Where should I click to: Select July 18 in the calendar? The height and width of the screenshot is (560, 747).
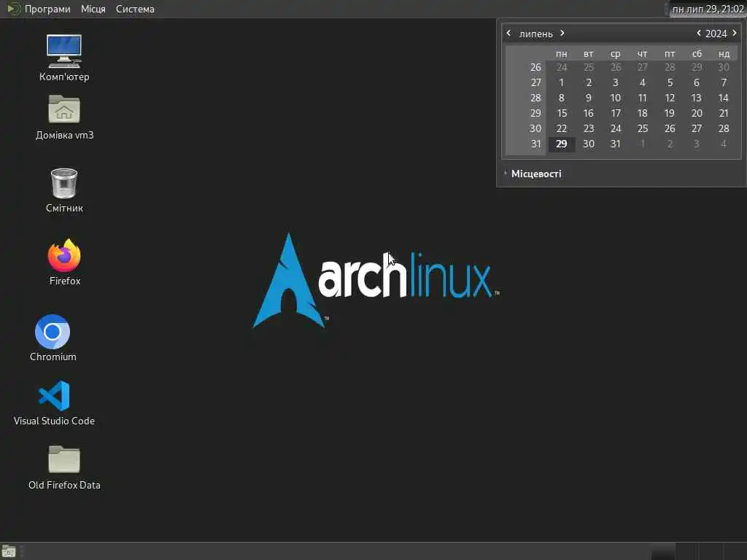pyautogui.click(x=642, y=113)
